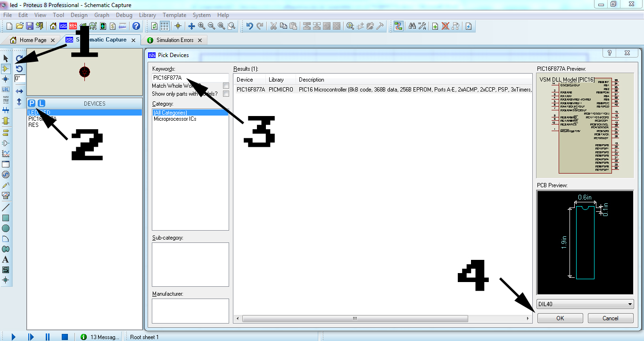
Task: Click Cancel in Pick Devices dialog
Action: click(x=611, y=318)
